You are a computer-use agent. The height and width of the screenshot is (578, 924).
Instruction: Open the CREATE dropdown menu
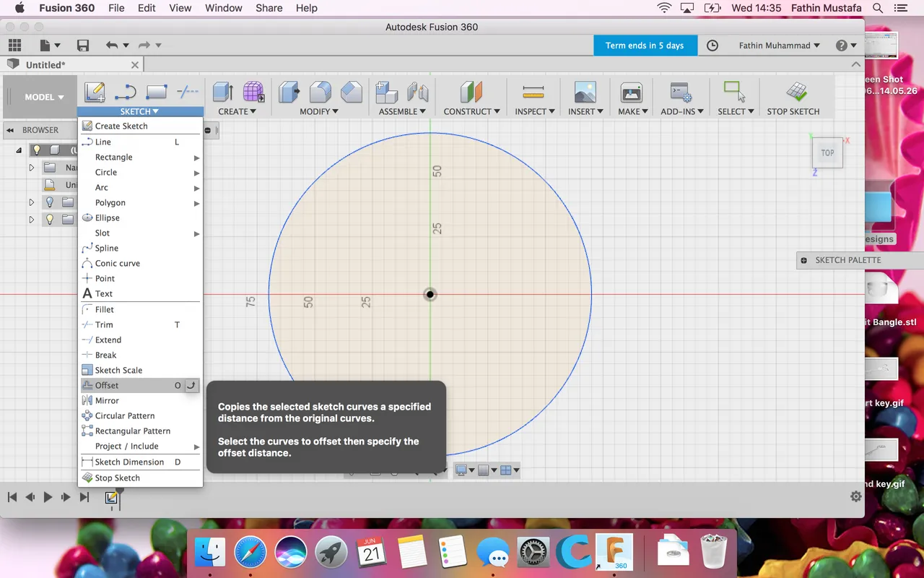click(237, 111)
